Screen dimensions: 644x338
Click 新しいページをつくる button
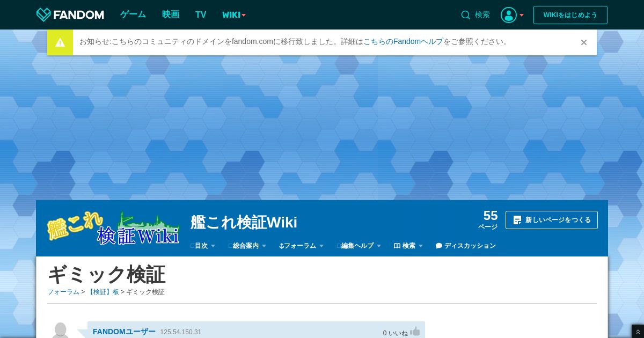552,220
